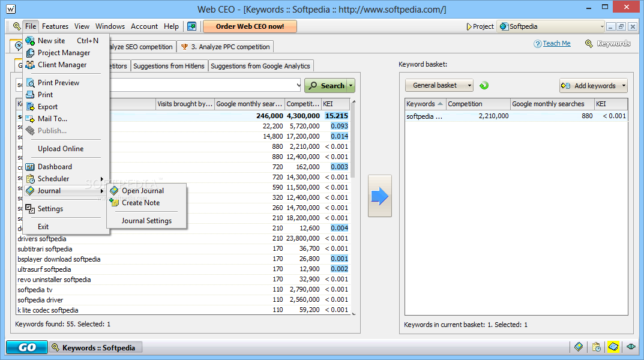The width and height of the screenshot is (644, 360).
Task: Switch to Suggestions from Hitlens tab
Action: (169, 66)
